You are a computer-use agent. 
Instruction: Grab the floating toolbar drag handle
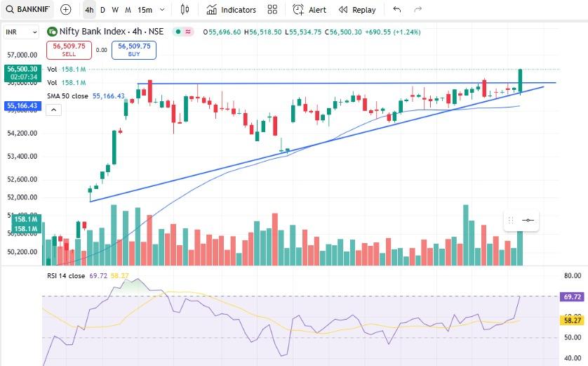(510, 221)
